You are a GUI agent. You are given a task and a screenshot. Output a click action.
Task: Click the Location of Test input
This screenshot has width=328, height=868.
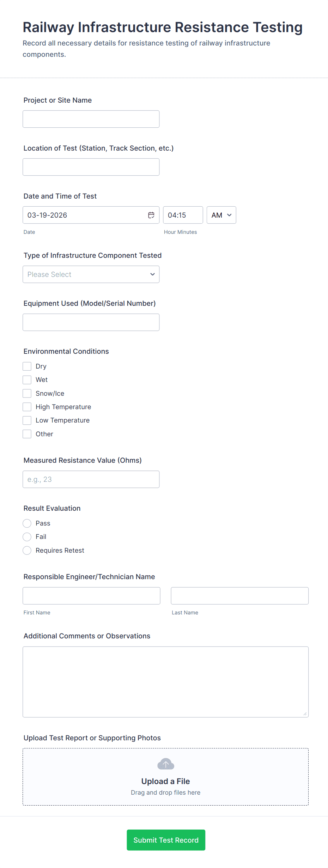click(91, 167)
